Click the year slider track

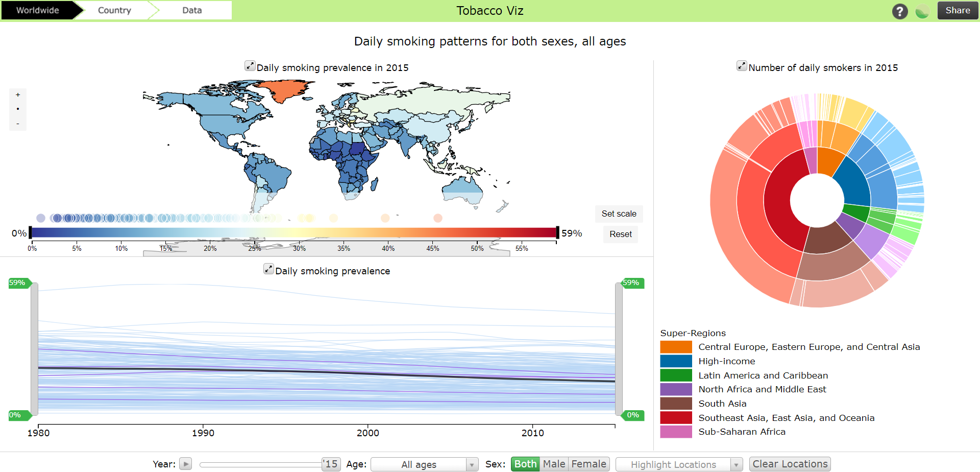tap(260, 464)
